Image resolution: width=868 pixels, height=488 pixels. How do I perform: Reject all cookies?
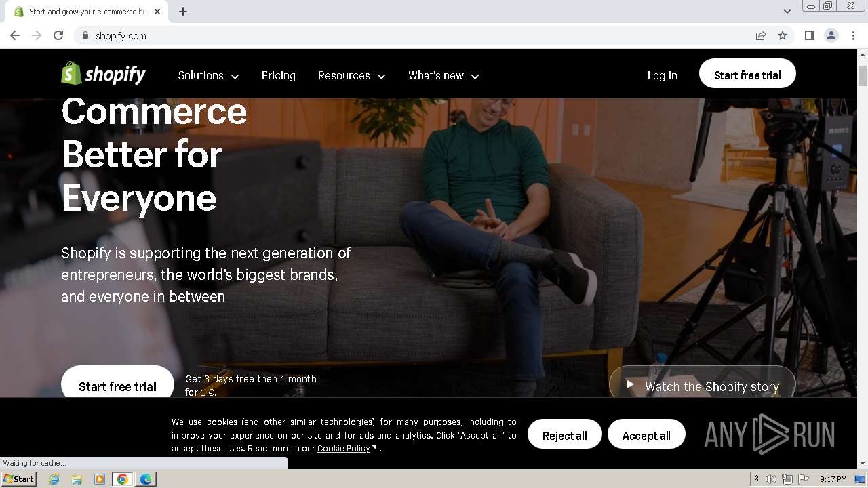click(564, 435)
